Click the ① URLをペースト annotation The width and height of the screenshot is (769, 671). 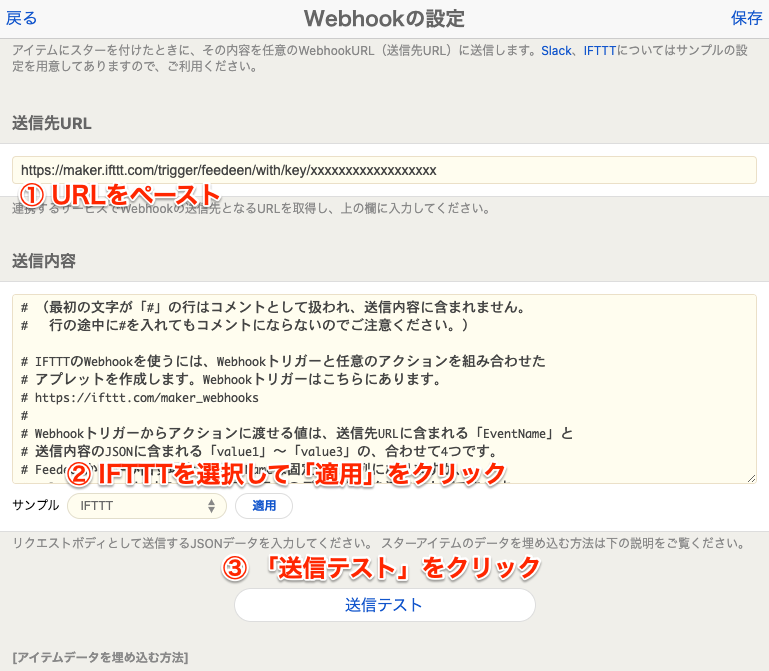tap(120, 194)
